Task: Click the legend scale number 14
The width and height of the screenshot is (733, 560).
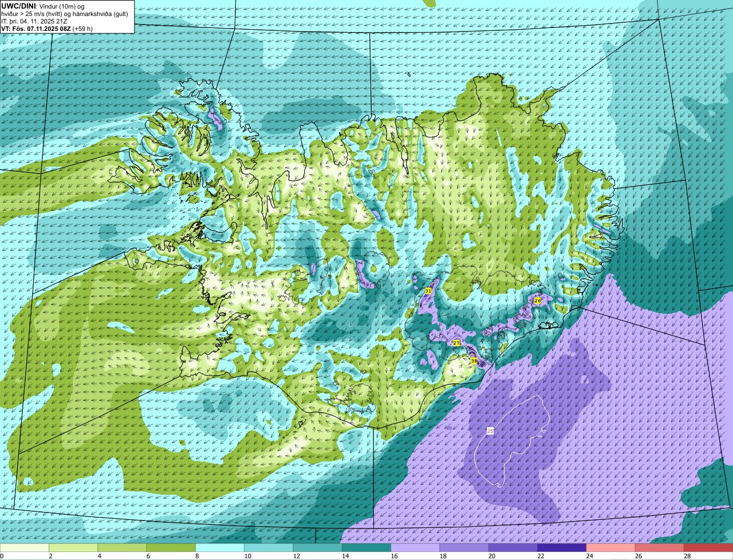Action: point(345,556)
